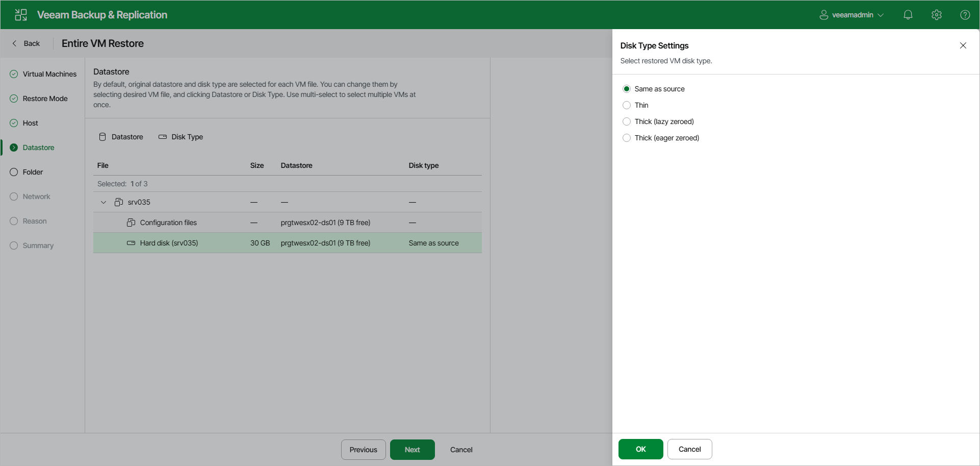
Task: Select the Disk Type toolbar icon
Action: [x=163, y=137]
